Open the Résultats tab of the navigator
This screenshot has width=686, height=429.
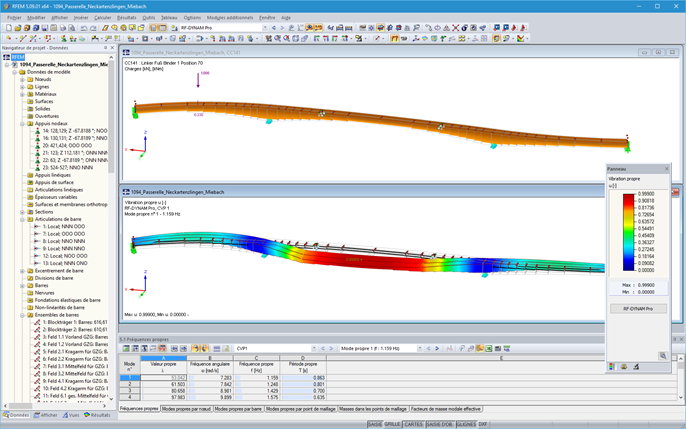97,415
